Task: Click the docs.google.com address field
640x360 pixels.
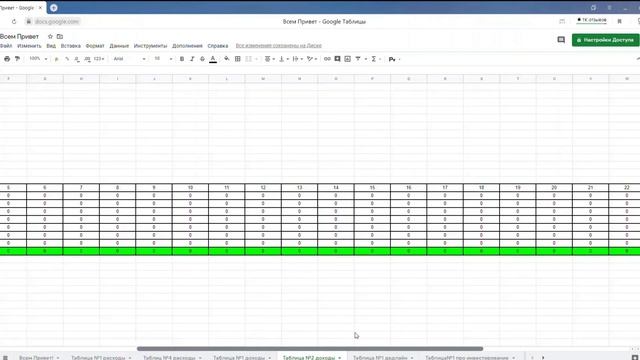Action: (57, 22)
